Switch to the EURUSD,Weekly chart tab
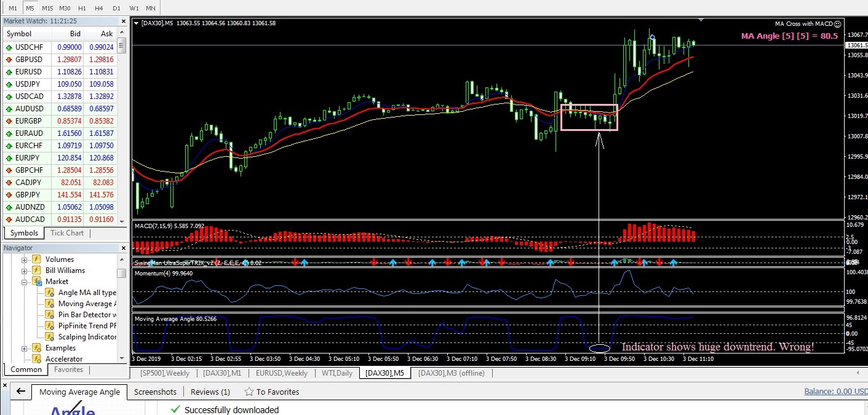The width and height of the screenshot is (868, 415). (x=282, y=373)
